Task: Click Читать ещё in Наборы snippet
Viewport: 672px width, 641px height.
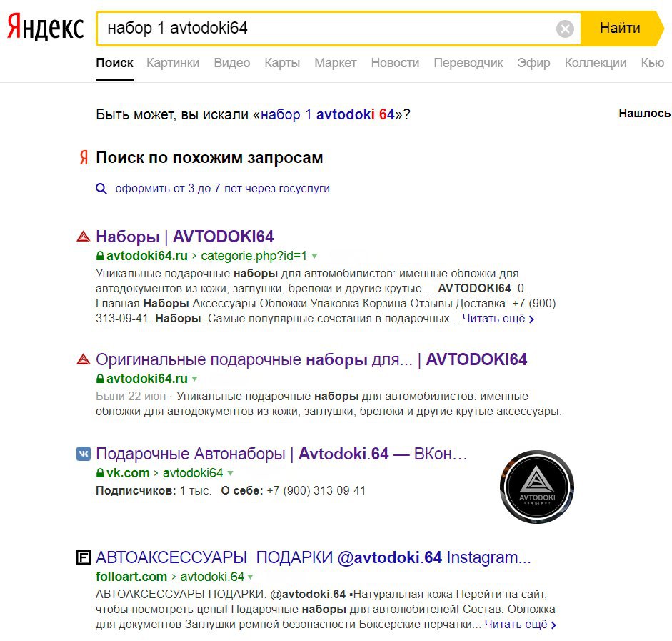Action: [498, 319]
